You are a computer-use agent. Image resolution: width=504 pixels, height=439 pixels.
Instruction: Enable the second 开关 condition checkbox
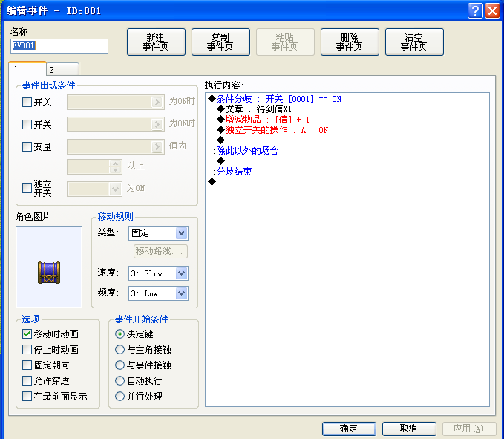tap(27, 125)
